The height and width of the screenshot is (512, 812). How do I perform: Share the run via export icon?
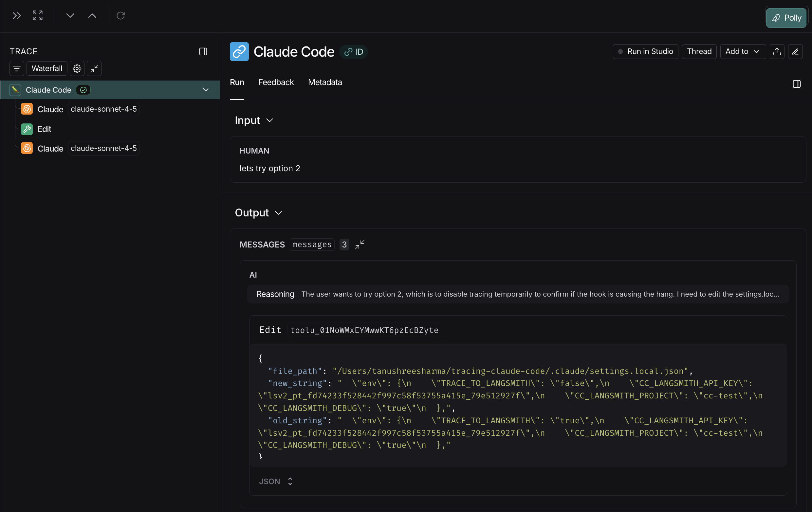pos(777,52)
